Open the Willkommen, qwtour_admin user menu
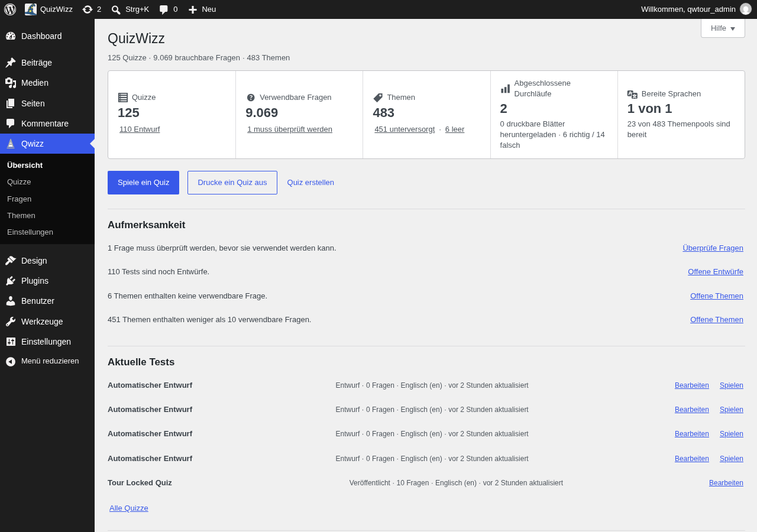757x532 pixels. pos(696,9)
